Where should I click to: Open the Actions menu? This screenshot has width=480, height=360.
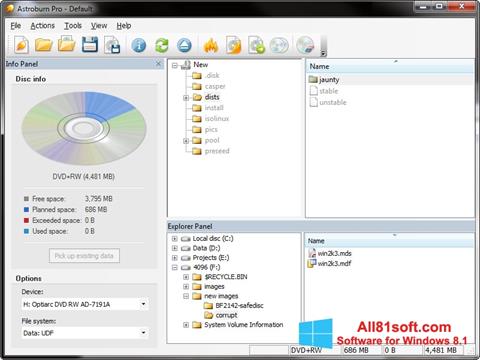pyautogui.click(x=43, y=26)
